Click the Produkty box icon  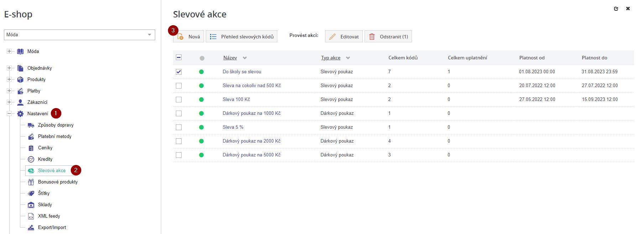point(20,79)
